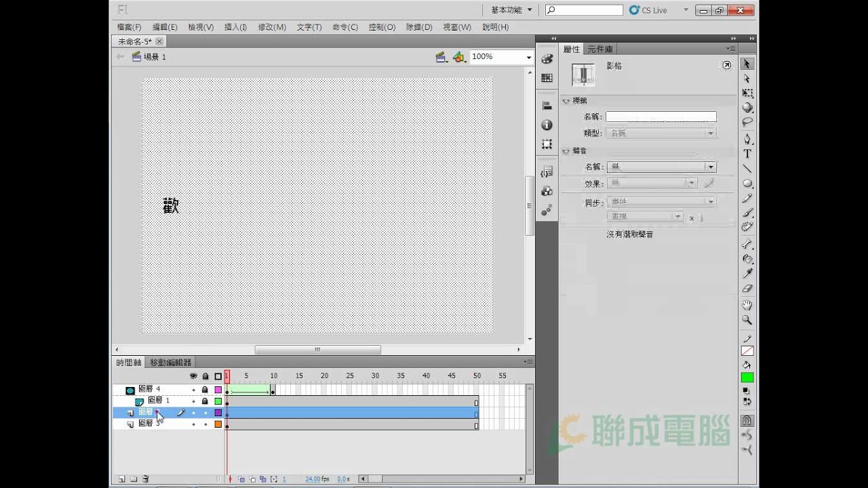Toggle Edit Multiple Frames button
The image size is (868, 488).
pyautogui.click(x=263, y=479)
